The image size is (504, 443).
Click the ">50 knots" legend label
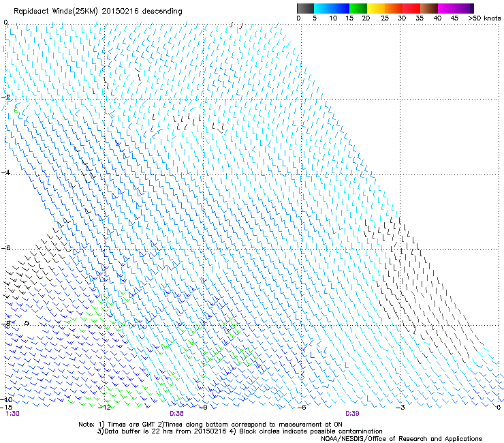tap(484, 18)
